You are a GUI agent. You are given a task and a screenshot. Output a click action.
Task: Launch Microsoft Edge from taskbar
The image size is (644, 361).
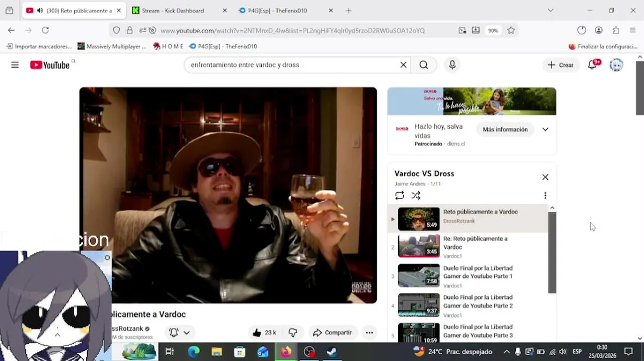click(x=194, y=351)
